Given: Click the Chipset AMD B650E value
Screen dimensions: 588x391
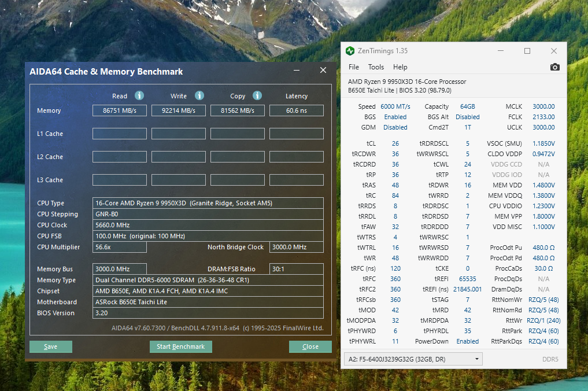Looking at the screenshot, I should [208, 291].
